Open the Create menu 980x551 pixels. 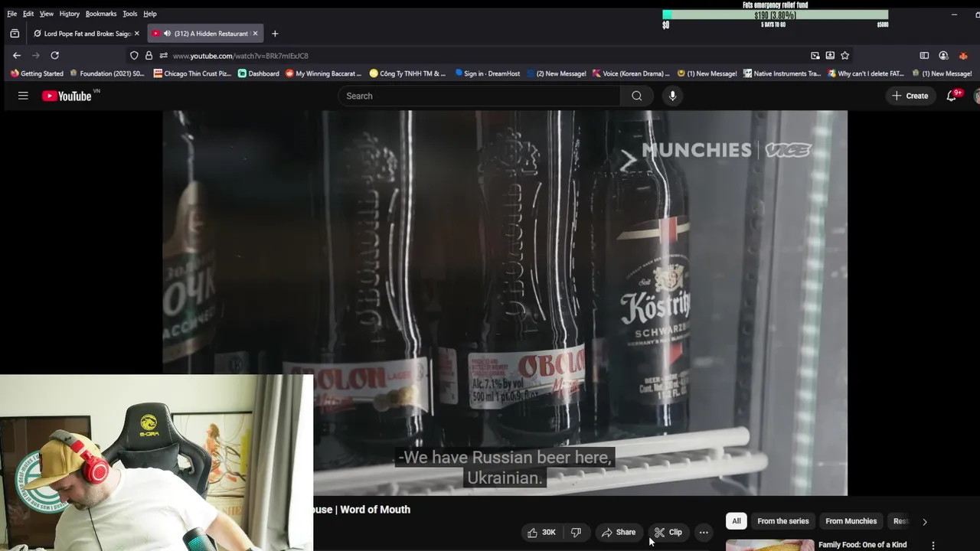tap(910, 96)
